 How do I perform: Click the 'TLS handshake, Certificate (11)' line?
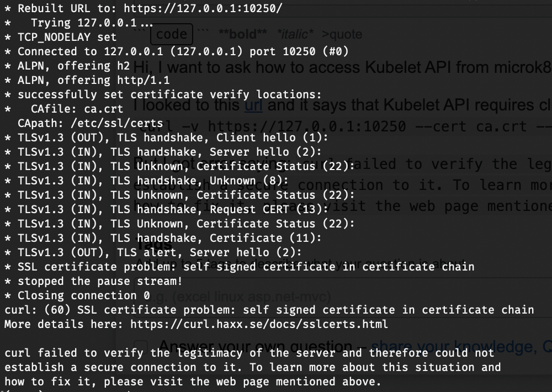(x=163, y=238)
